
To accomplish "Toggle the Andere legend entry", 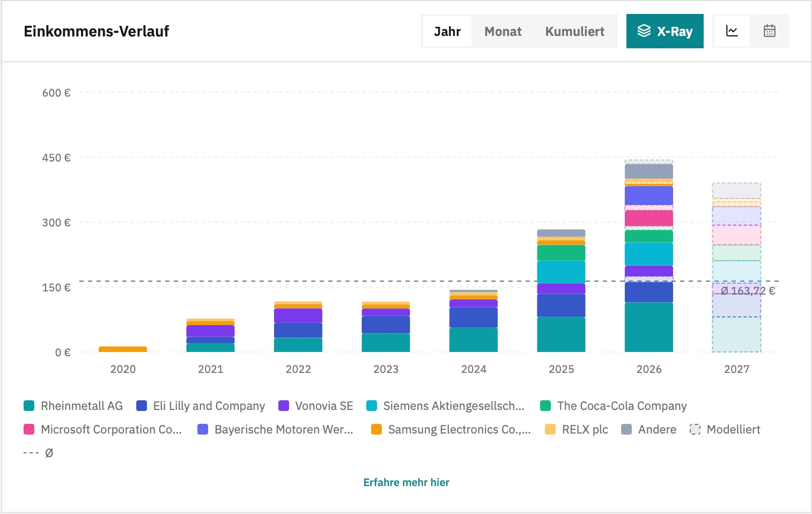I will pos(649,429).
